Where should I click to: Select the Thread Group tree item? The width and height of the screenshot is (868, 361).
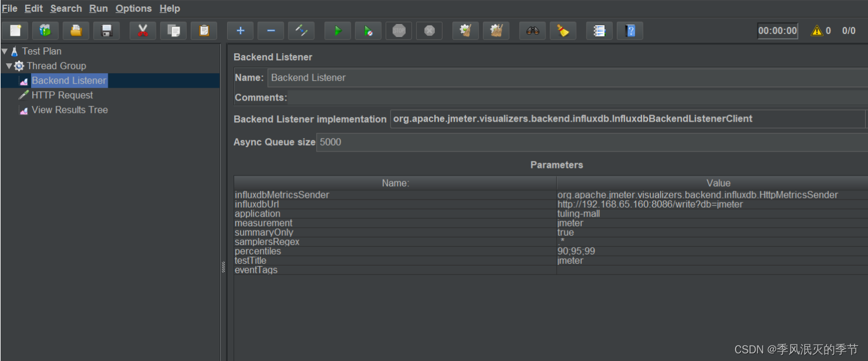point(56,66)
